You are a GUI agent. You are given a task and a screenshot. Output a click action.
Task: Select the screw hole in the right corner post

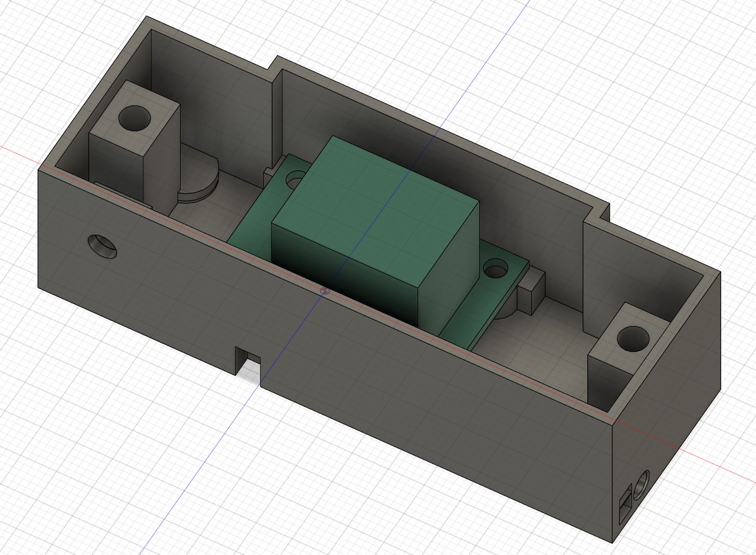point(633,338)
